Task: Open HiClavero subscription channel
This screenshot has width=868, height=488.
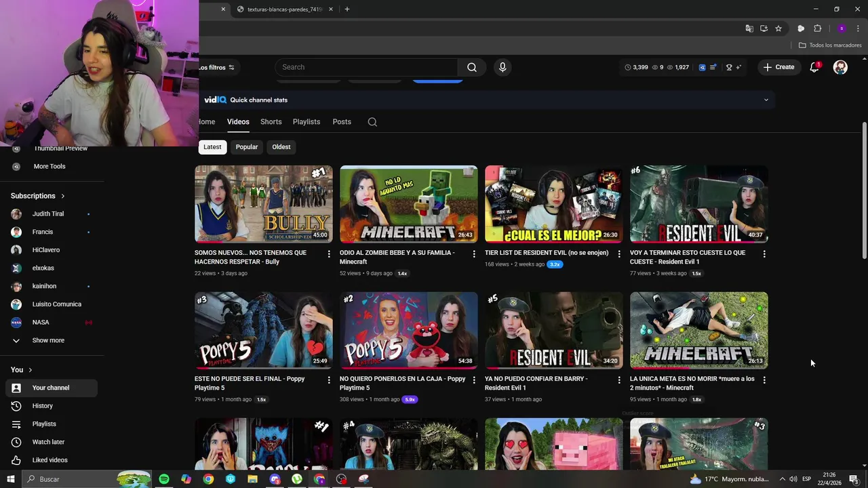Action: click(51, 250)
